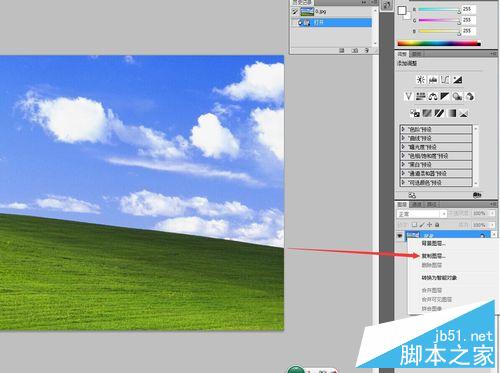500x373 pixels.
Task: Click the background color swatch in Color panel
Action: tap(407, 16)
